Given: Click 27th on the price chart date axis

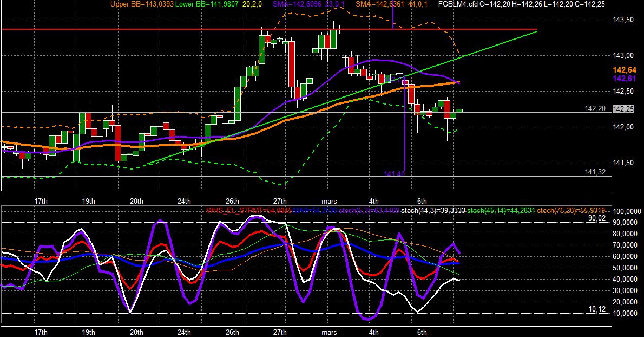Looking at the screenshot, I should coord(280,202).
